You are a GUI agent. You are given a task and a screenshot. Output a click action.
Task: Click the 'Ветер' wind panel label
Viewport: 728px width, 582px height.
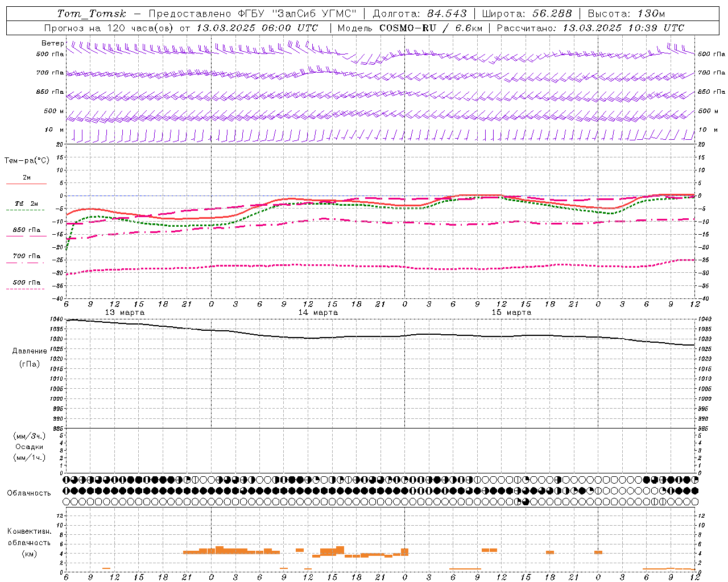coord(53,43)
